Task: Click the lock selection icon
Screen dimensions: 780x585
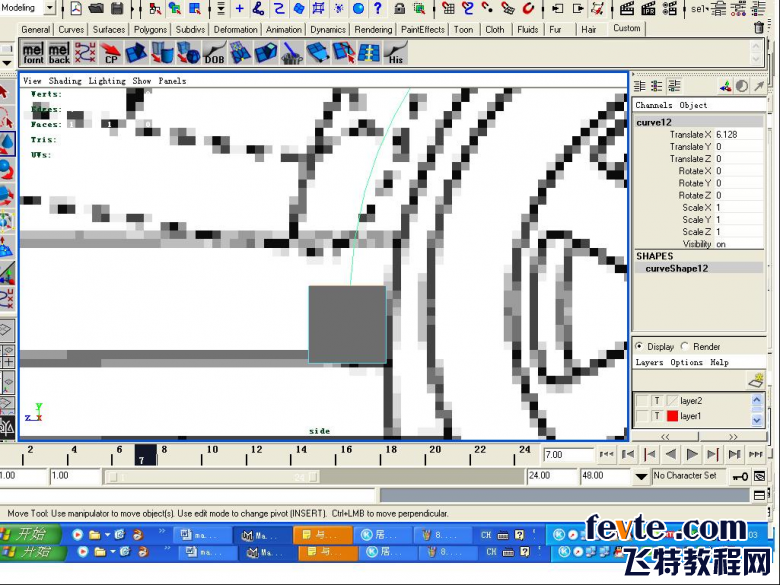Action: point(399,8)
